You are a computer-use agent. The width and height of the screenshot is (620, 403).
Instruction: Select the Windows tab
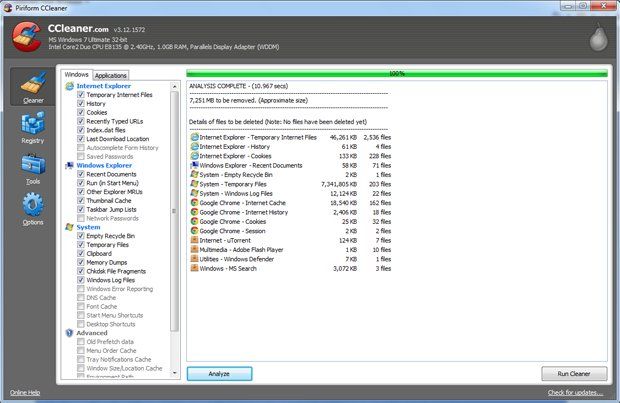click(x=76, y=74)
